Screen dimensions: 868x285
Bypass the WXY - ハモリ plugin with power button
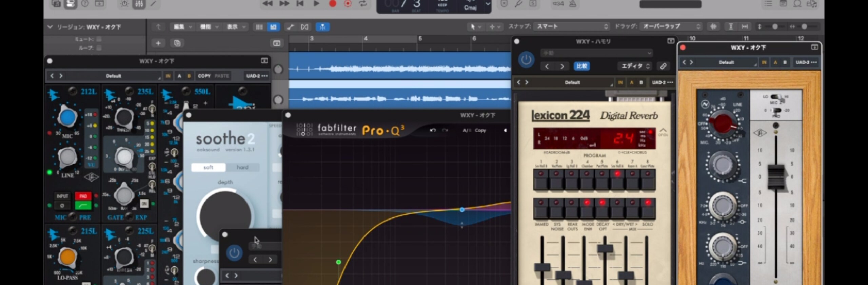[526, 60]
